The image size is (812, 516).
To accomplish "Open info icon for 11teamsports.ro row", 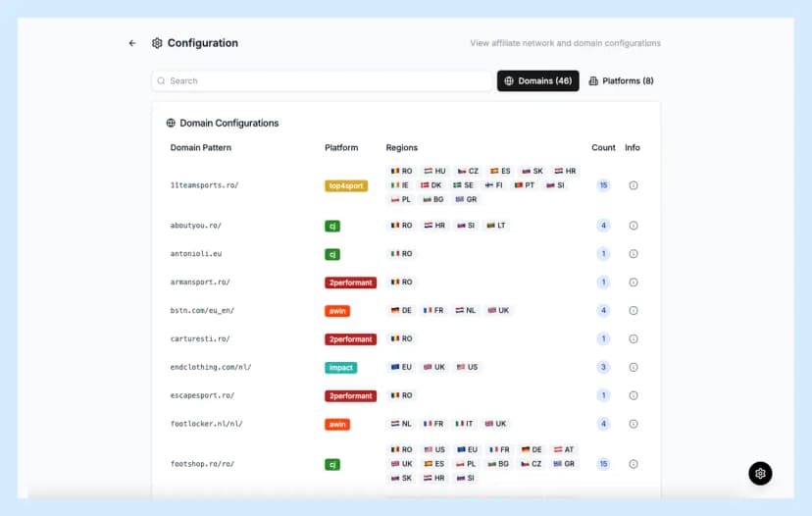I will click(x=634, y=185).
